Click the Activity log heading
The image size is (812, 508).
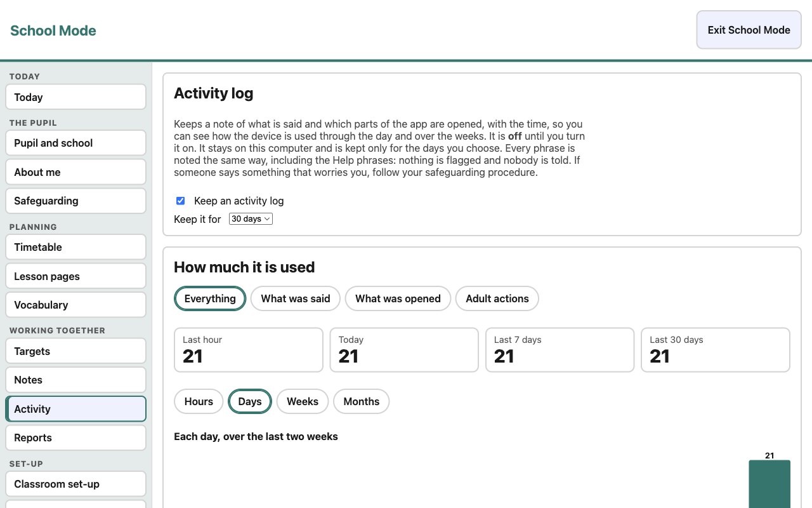point(214,93)
